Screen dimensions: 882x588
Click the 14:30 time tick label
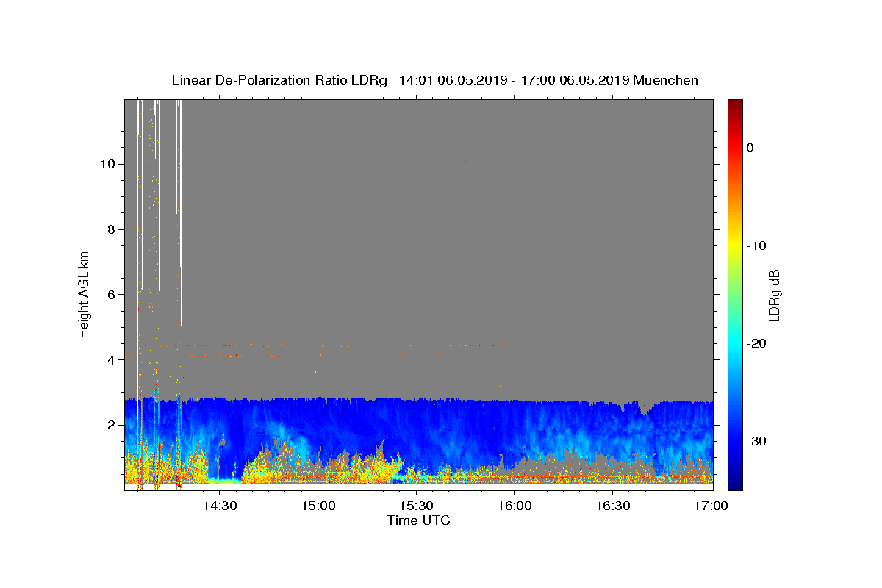pyautogui.click(x=219, y=506)
